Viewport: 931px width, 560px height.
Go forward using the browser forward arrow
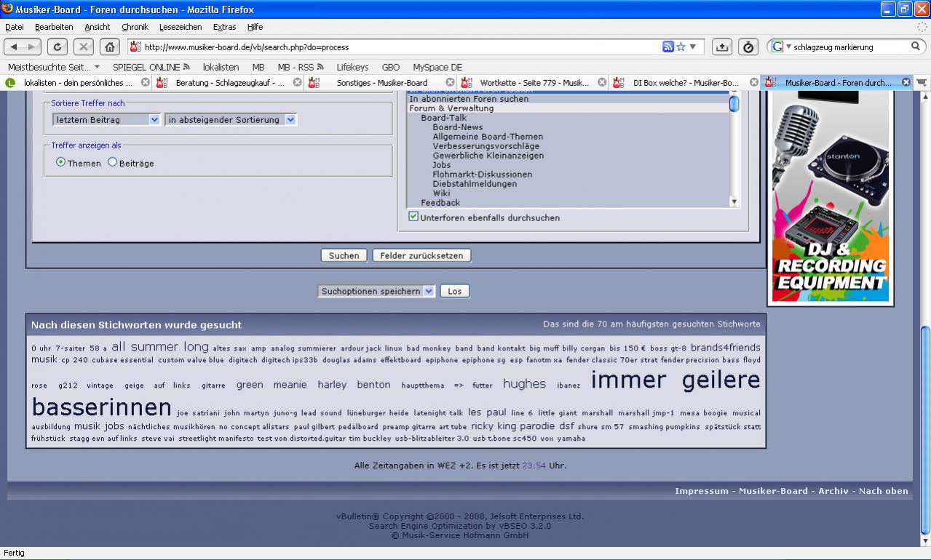33,47
